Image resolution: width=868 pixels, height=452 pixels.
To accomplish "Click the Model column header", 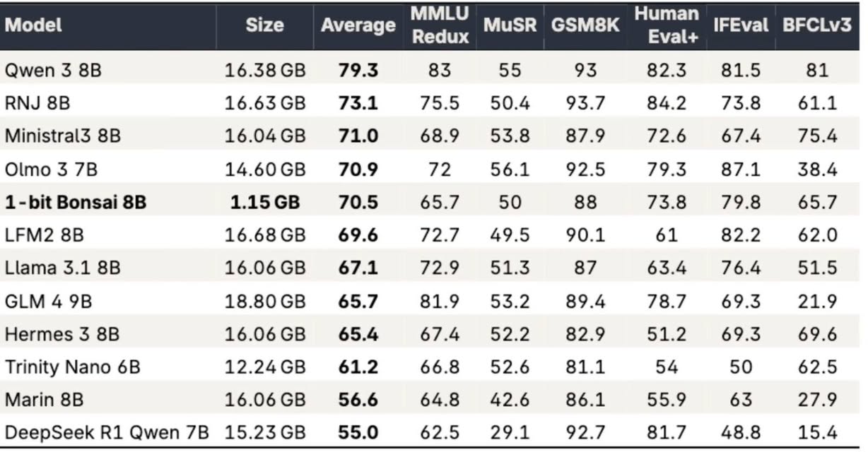I will pyautogui.click(x=33, y=25).
